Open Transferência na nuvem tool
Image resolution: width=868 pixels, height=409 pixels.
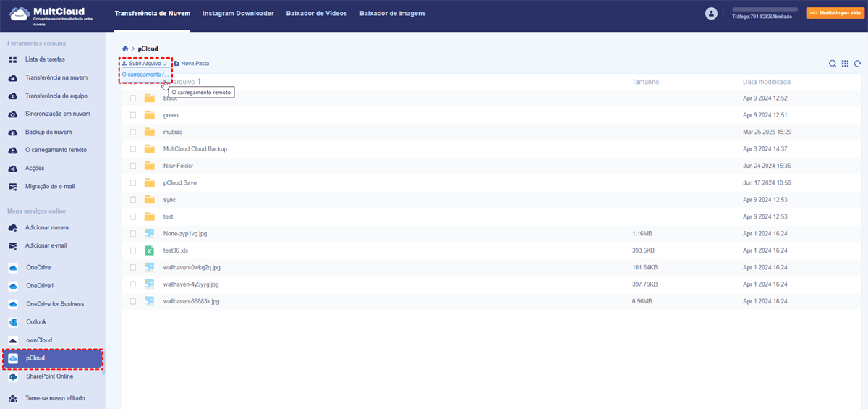56,77
